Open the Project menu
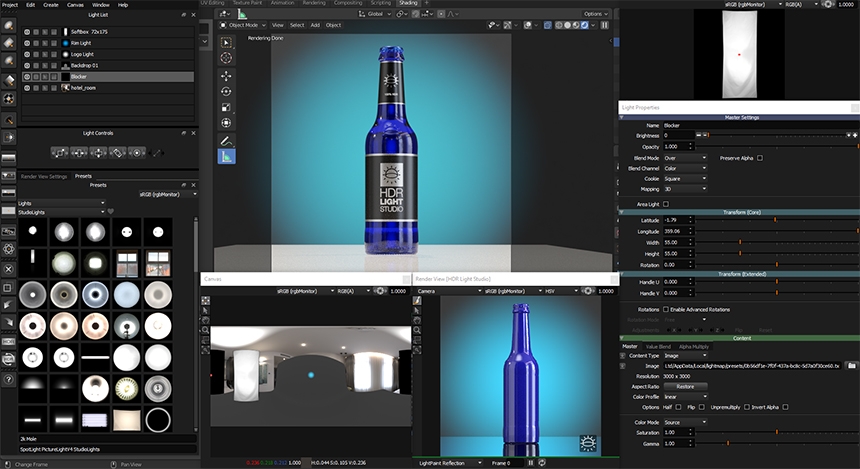 coord(10,4)
